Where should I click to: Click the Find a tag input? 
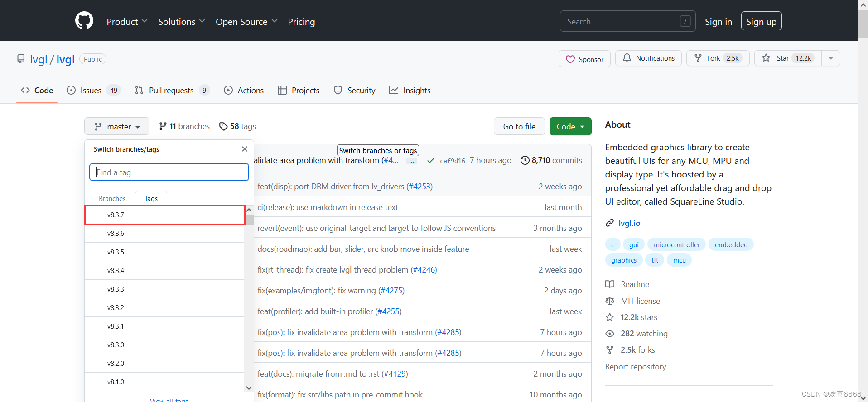pos(169,172)
